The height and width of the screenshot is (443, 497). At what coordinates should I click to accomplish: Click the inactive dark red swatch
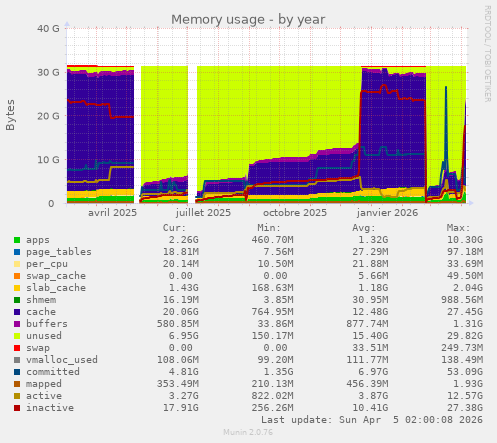17,408
